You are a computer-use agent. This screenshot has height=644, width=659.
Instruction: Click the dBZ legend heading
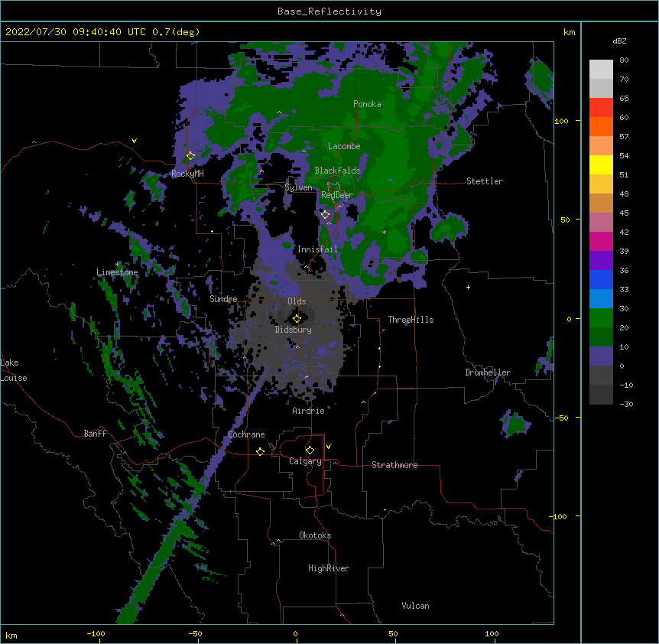pyautogui.click(x=619, y=41)
